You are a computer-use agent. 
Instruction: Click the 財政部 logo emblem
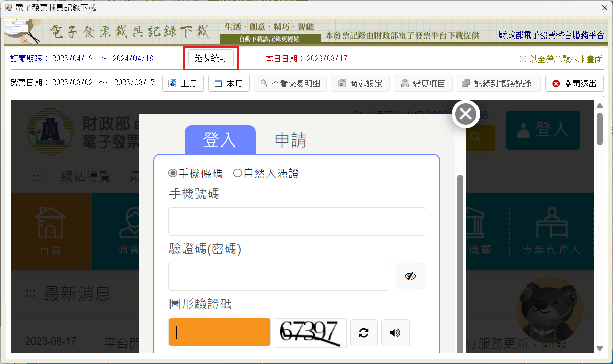point(50,132)
